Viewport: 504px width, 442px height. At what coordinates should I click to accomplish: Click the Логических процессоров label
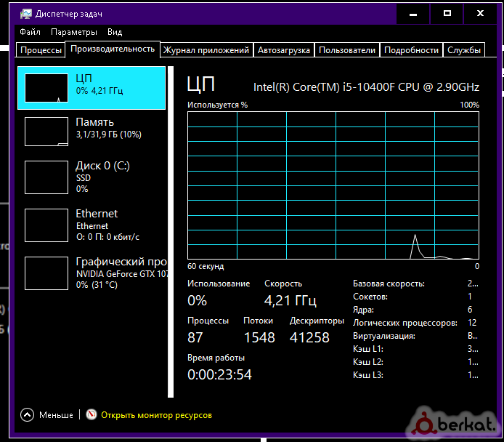405,323
